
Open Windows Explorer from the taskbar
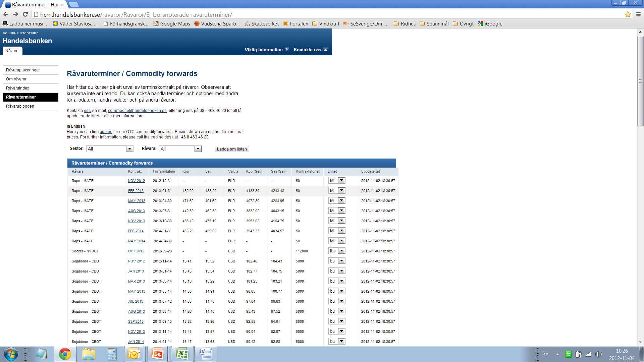click(88, 354)
